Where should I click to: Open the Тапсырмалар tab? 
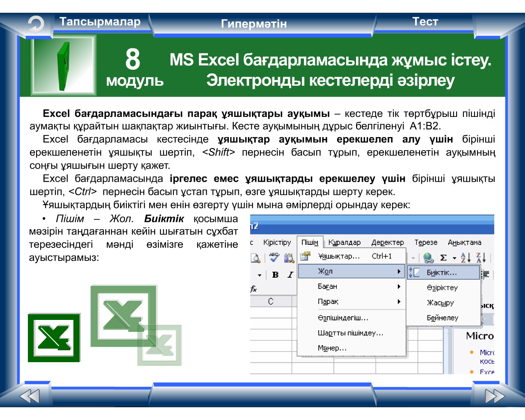point(100,22)
